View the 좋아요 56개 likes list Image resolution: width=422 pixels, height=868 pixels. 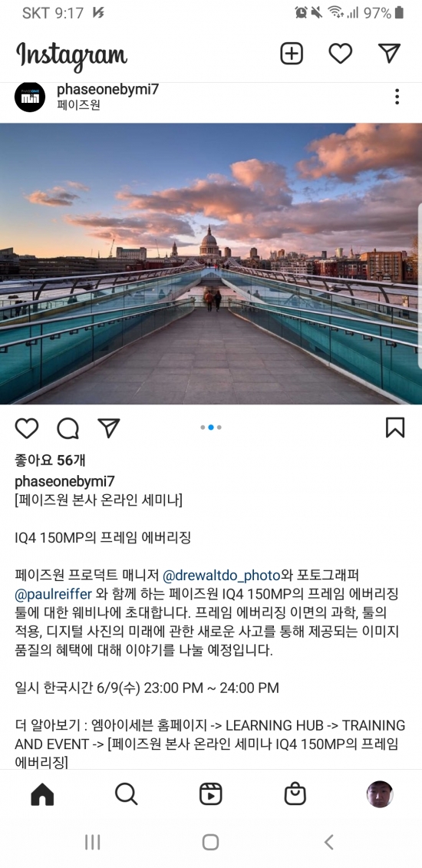coord(50,460)
